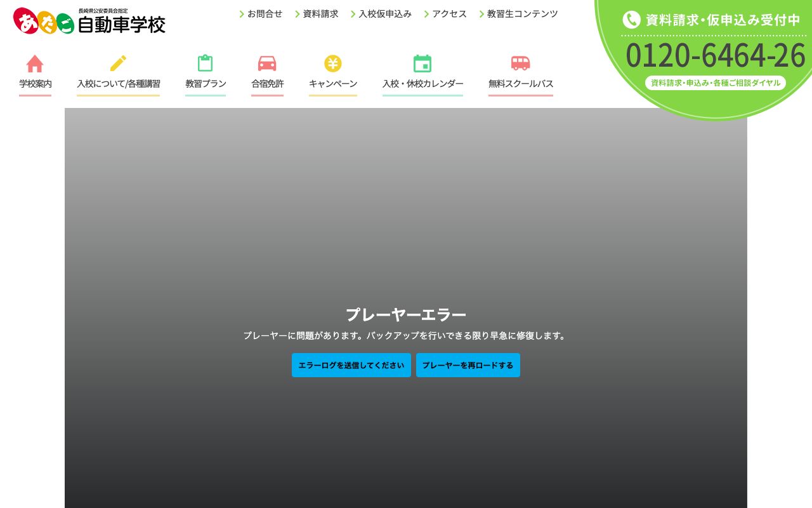This screenshot has height=508, width=812.
Task: Click the 資料請求 top navigation link
Action: [320, 13]
